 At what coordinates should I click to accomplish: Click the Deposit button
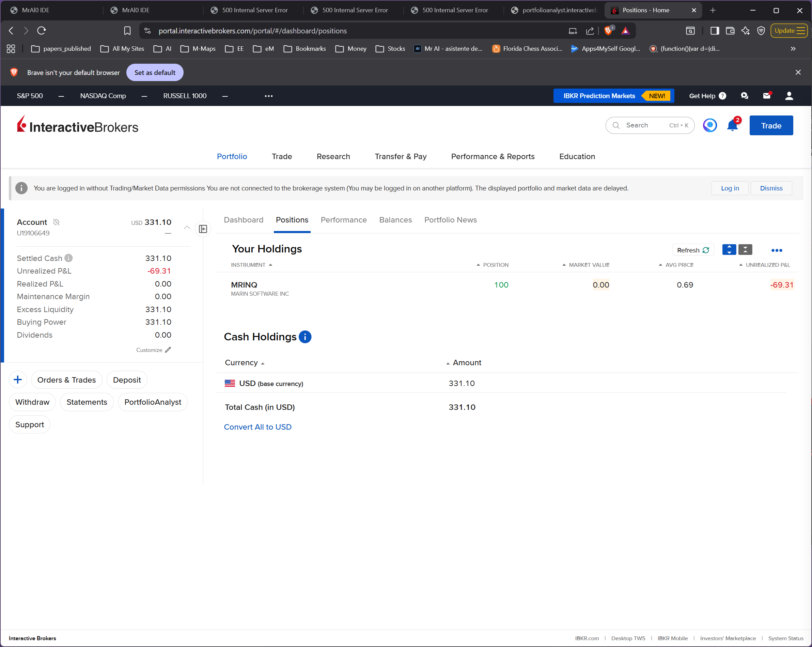[127, 380]
